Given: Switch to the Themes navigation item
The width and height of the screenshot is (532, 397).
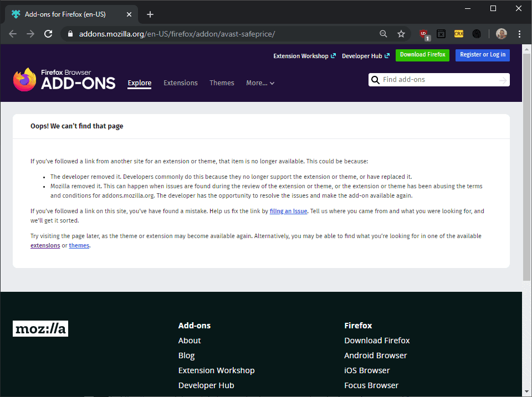Looking at the screenshot, I should coord(222,83).
